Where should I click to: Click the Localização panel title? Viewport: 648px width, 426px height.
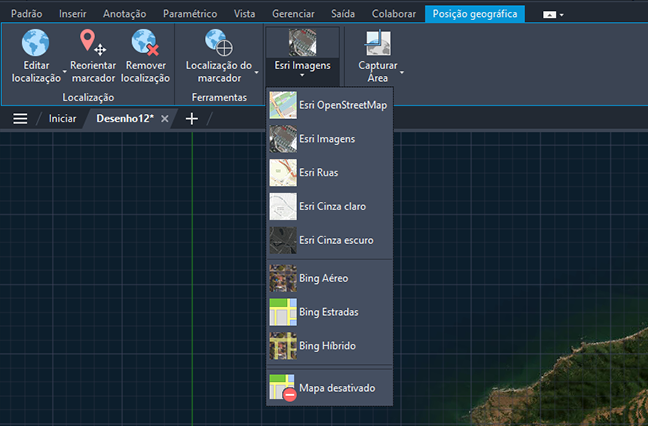(x=88, y=98)
